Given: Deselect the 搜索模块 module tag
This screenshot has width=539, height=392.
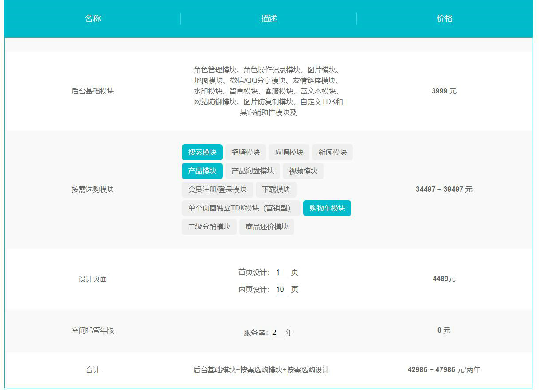Looking at the screenshot, I should [202, 152].
